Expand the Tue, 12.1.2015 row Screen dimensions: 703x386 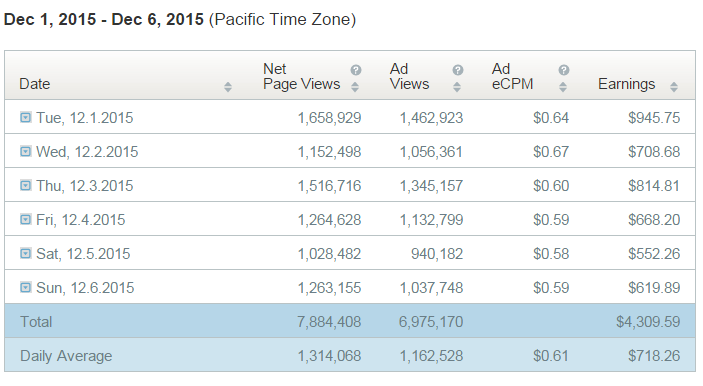(x=26, y=117)
